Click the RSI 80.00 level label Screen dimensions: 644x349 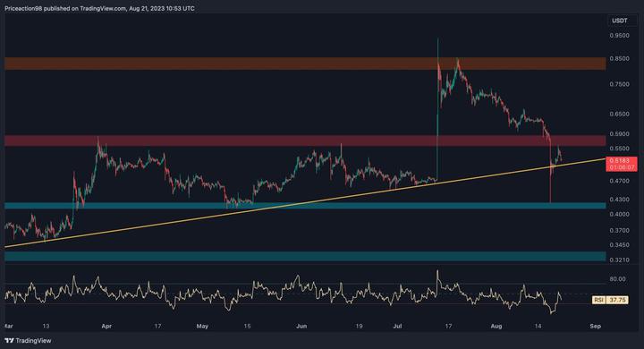pos(618,279)
